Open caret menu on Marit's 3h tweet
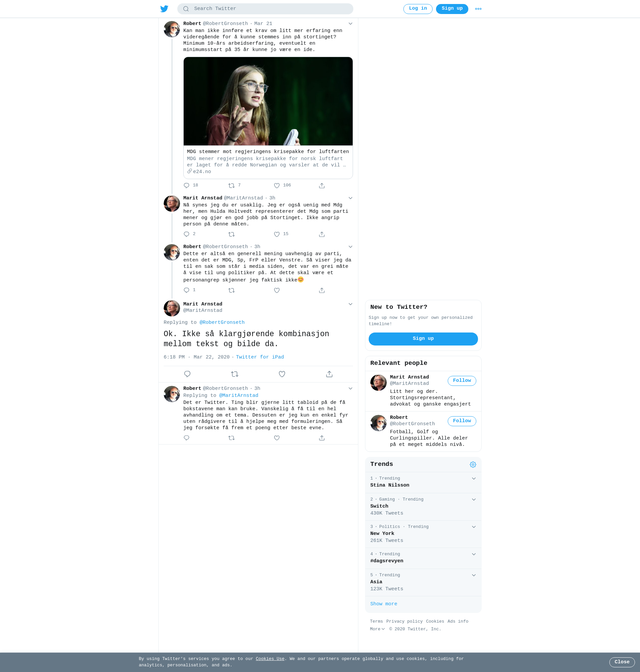Screen dimensions: 640x672 (350, 198)
